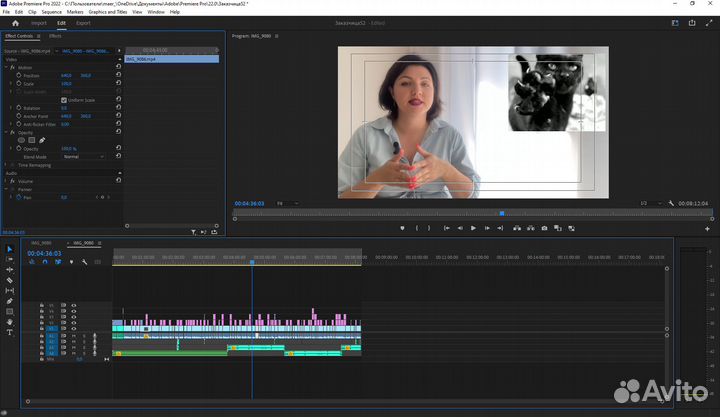Image resolution: width=720 pixels, height=417 pixels.
Task: Select the Razor tool
Action: pos(10,280)
